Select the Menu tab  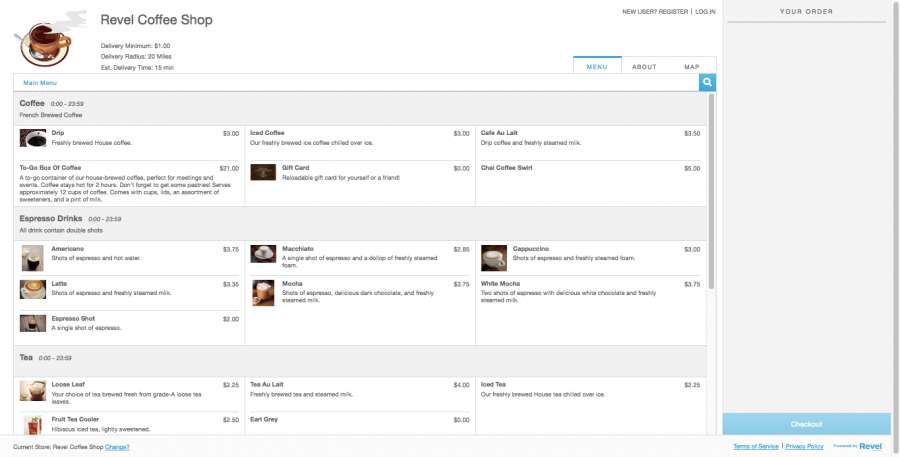[597, 67]
